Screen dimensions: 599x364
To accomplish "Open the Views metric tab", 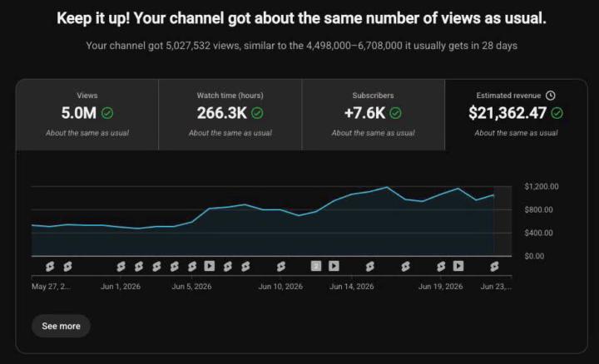I will [87, 115].
